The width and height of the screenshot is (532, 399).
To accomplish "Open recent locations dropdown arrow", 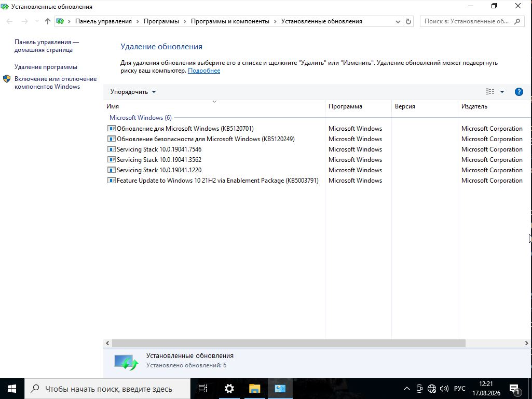I will point(37,21).
